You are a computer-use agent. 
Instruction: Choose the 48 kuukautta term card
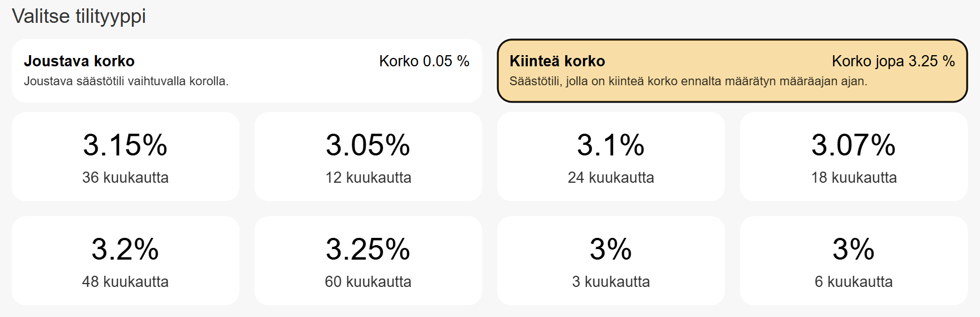(125, 261)
